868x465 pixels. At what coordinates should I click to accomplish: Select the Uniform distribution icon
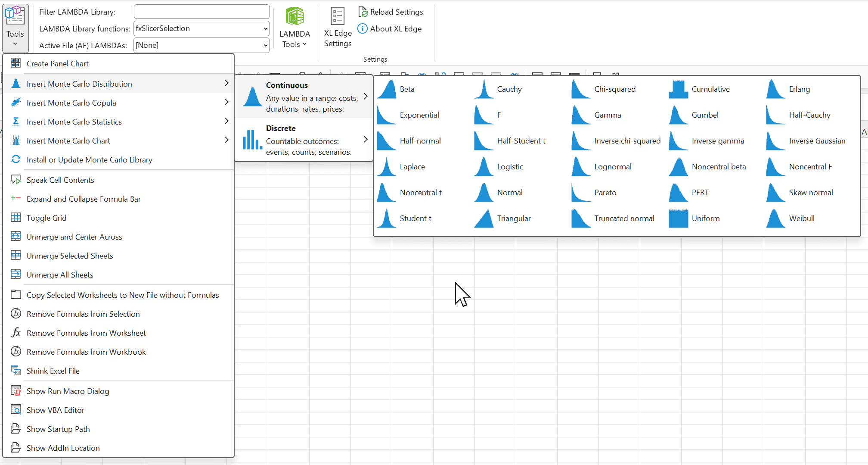click(x=679, y=218)
